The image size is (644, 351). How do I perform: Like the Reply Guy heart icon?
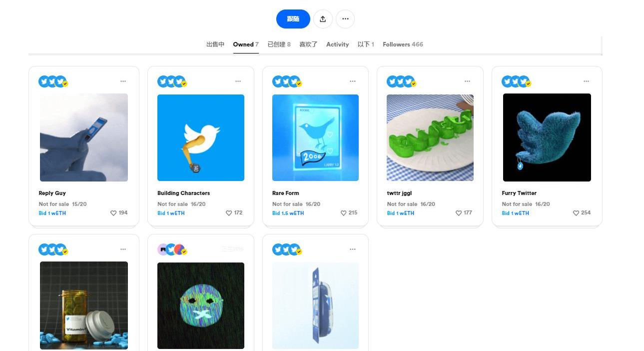coord(113,213)
